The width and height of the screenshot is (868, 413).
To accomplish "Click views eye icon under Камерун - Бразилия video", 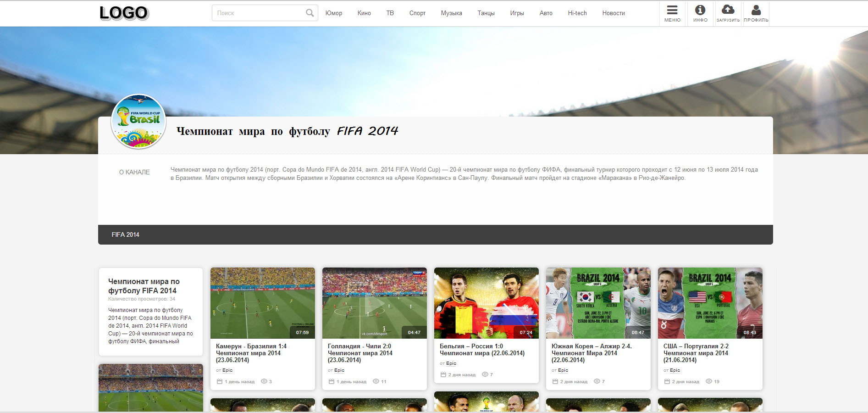I will [x=264, y=381].
